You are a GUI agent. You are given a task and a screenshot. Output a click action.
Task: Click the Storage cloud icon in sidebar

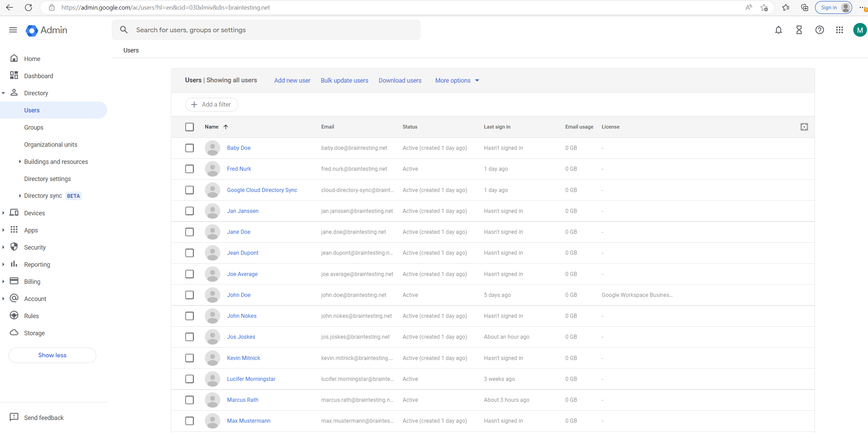(x=14, y=333)
